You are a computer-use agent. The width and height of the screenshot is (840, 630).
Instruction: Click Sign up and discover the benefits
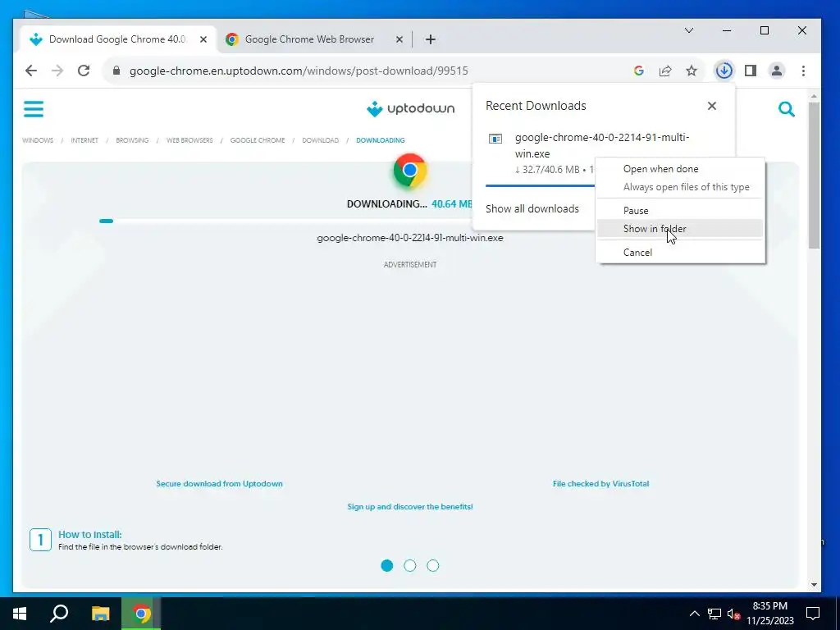410,507
